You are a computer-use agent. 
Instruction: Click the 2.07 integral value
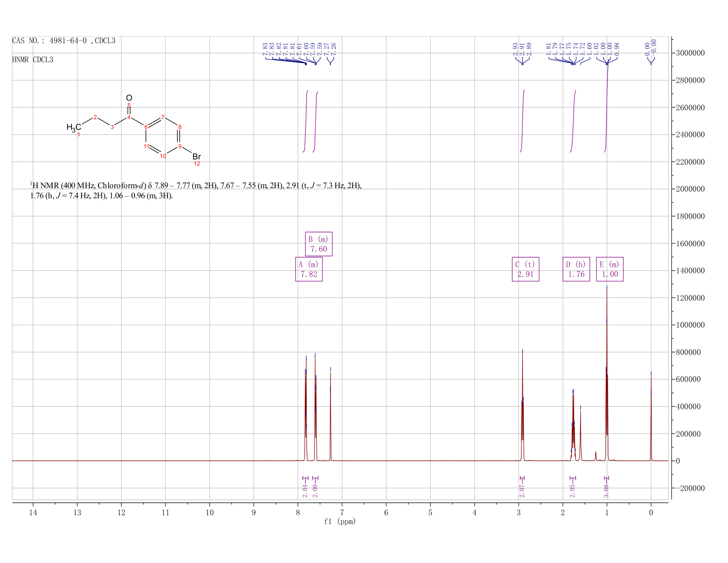[x=522, y=491]
